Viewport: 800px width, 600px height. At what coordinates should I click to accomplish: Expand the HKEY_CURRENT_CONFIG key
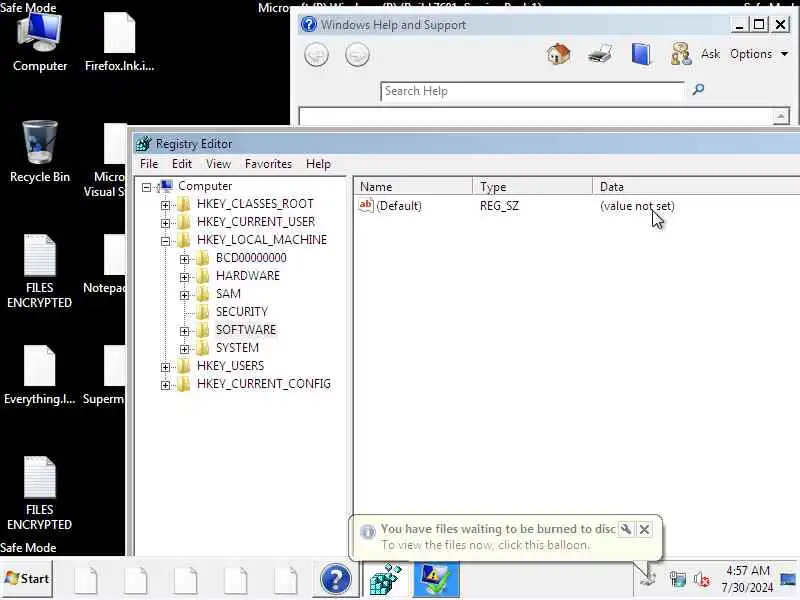point(165,385)
